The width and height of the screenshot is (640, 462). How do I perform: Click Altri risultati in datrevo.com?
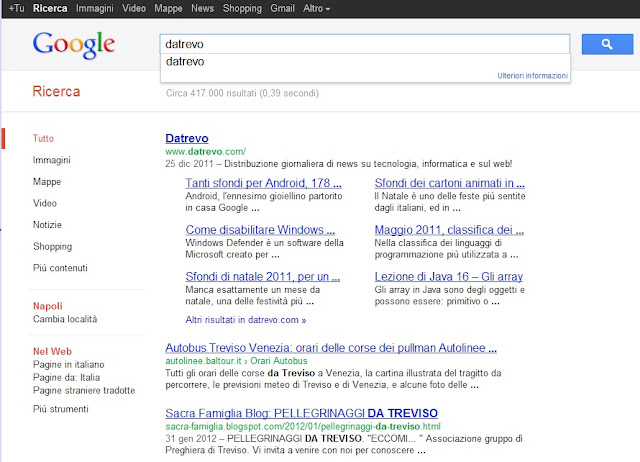[x=245, y=320]
